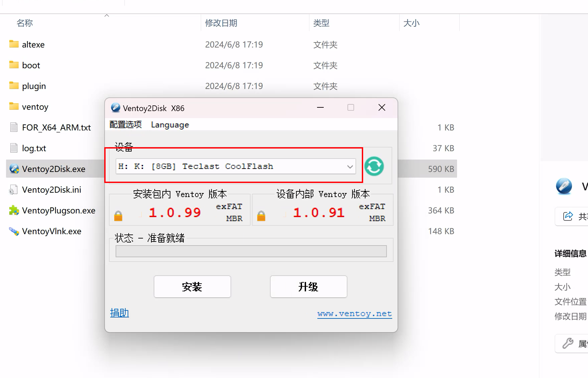
Task: Click the lock icon beside version 1.0.91
Action: pos(261,216)
